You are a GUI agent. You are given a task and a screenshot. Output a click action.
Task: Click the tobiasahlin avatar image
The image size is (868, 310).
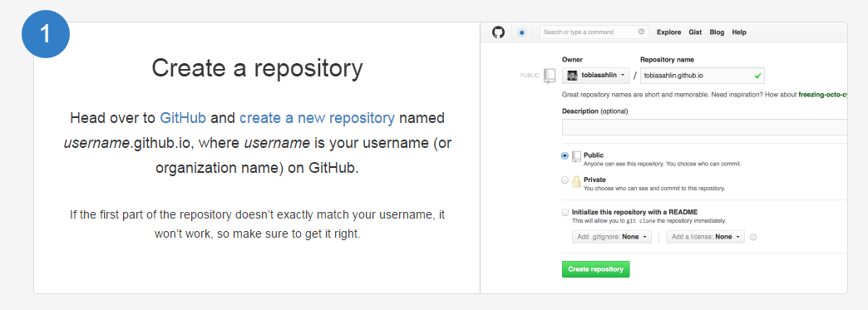click(x=573, y=75)
